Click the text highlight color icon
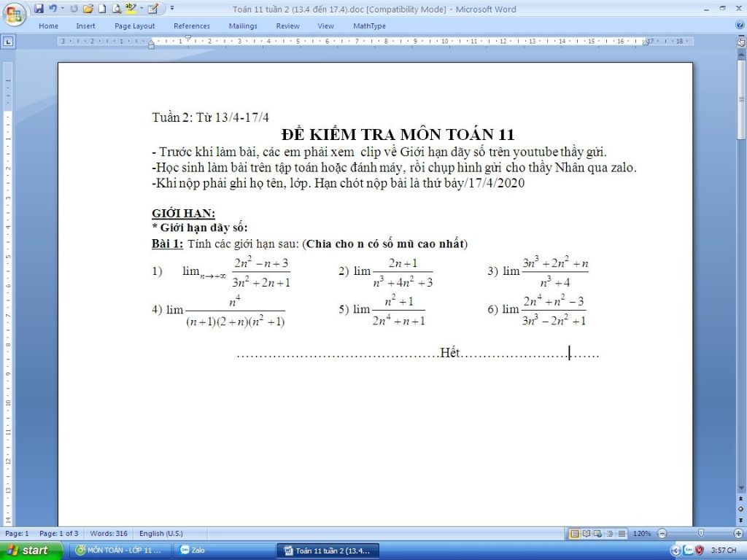 point(130,9)
